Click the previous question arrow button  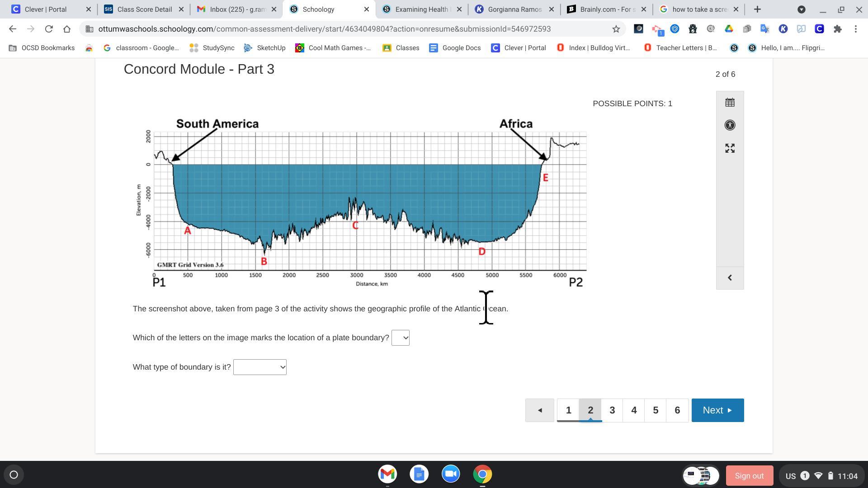pos(539,410)
